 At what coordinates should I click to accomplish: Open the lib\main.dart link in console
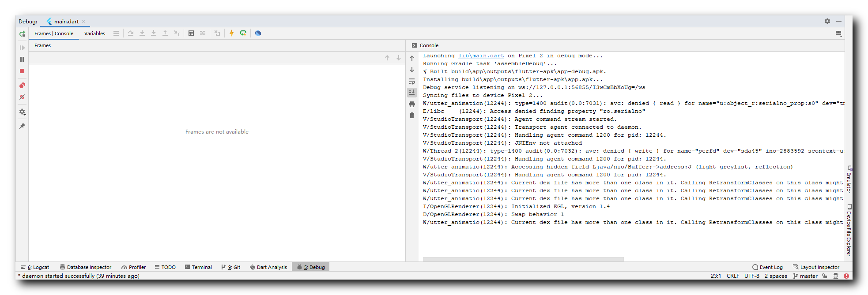[x=481, y=56]
